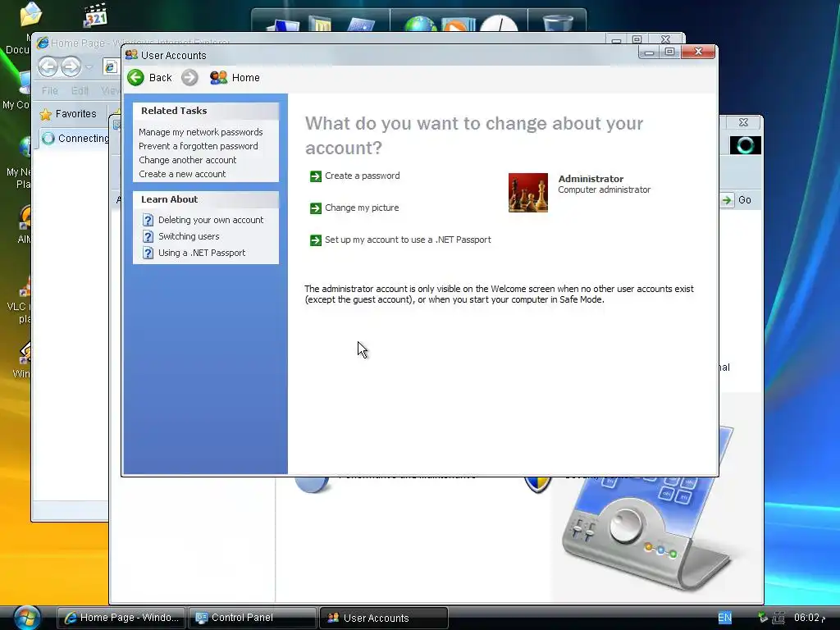Open the Change my picture link
The width and height of the screenshot is (840, 630).
(x=362, y=208)
